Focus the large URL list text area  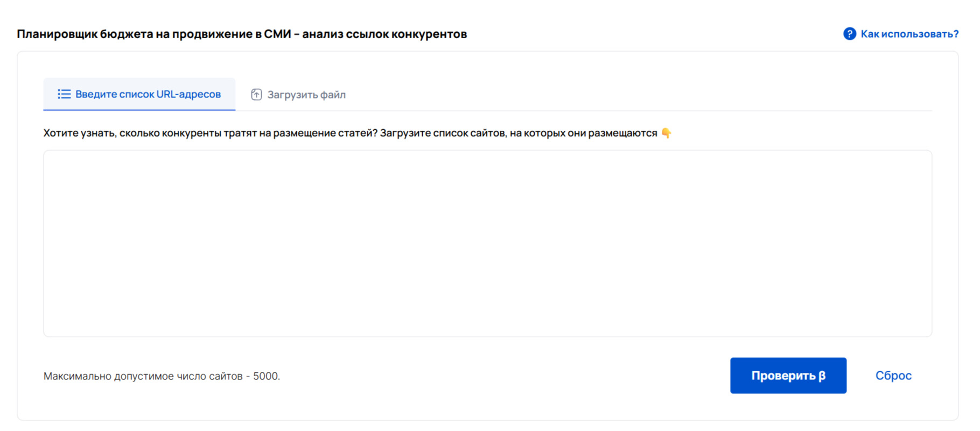pos(487,243)
